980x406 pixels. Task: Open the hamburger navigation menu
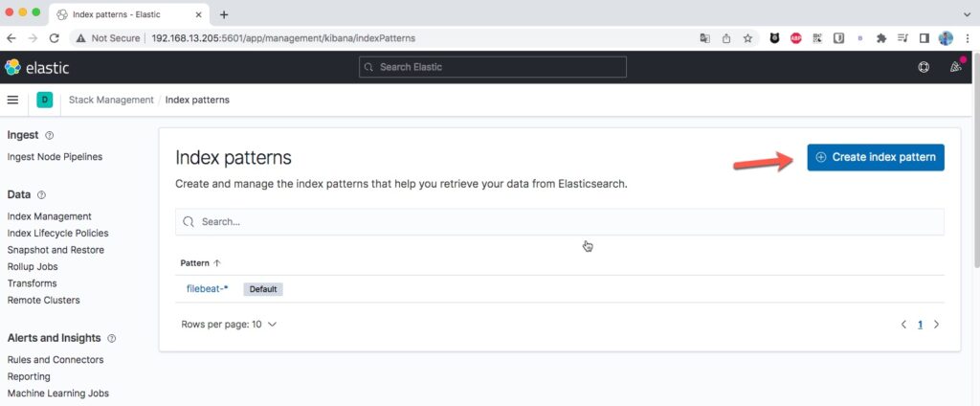(x=12, y=100)
